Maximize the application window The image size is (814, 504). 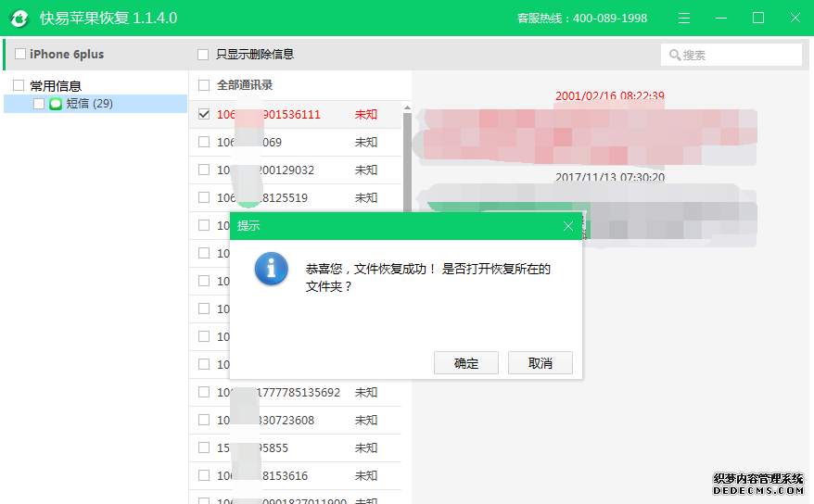click(758, 19)
